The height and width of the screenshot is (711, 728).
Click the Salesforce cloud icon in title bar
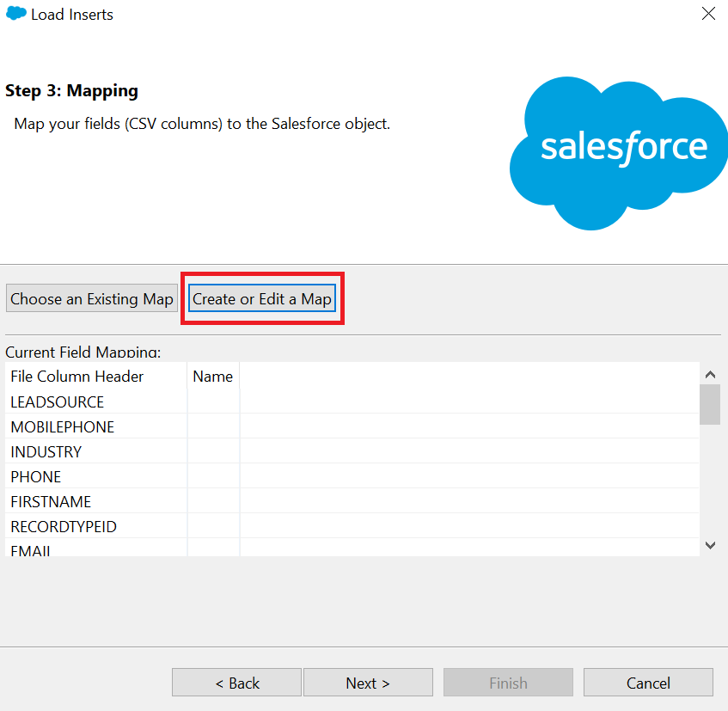(15, 14)
